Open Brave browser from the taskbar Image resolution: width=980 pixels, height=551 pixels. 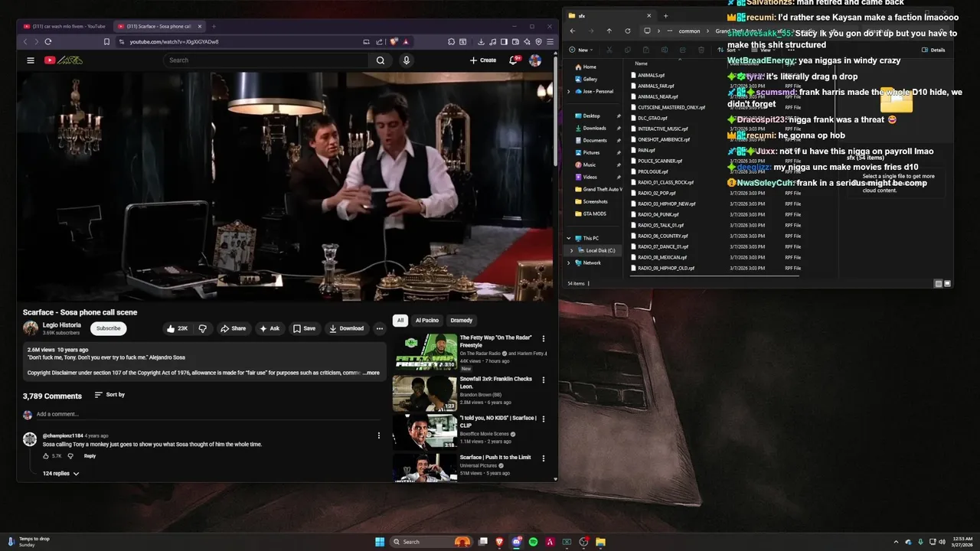(500, 542)
